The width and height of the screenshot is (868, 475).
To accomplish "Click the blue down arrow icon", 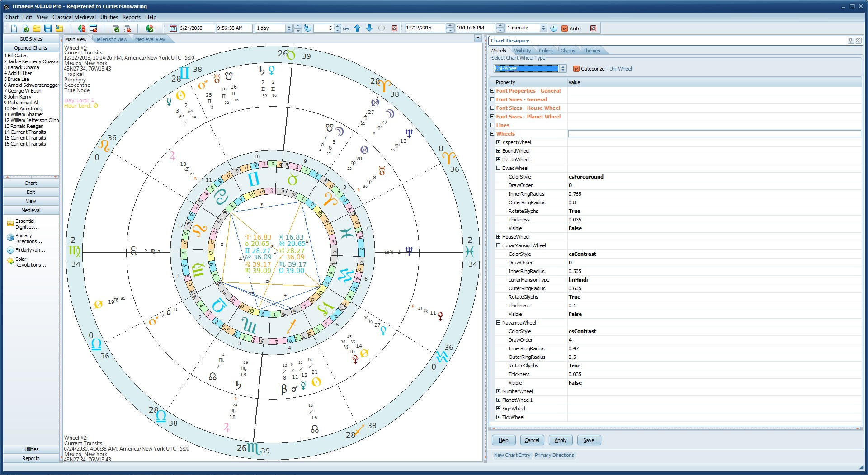I will click(369, 28).
